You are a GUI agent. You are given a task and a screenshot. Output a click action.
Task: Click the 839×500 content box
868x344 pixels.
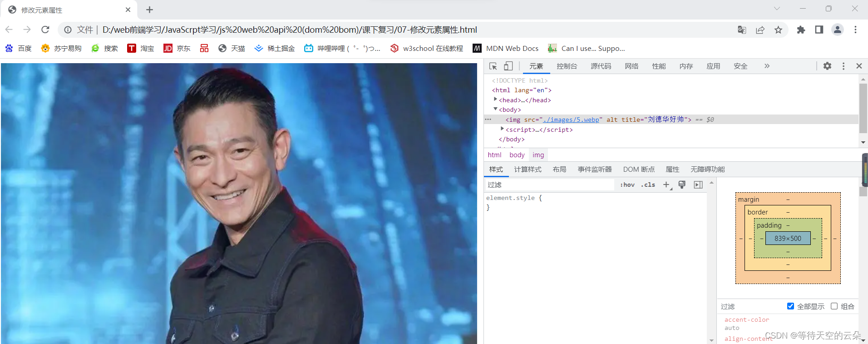(x=788, y=238)
